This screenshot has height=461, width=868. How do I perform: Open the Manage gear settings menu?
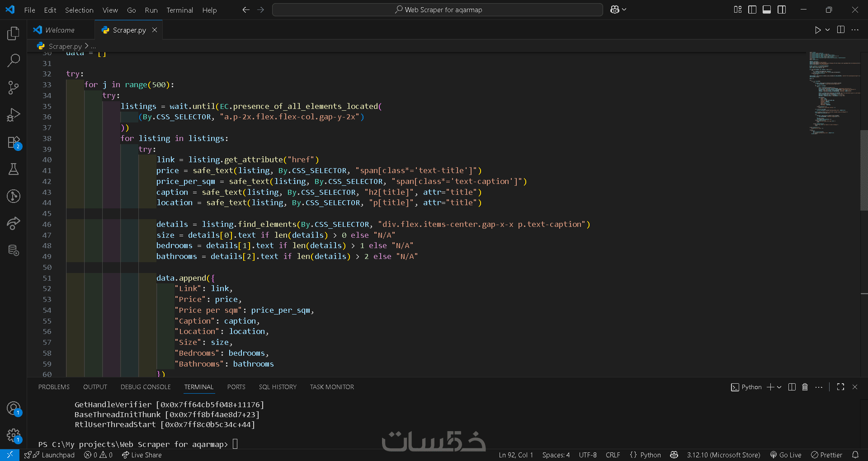tap(14, 436)
